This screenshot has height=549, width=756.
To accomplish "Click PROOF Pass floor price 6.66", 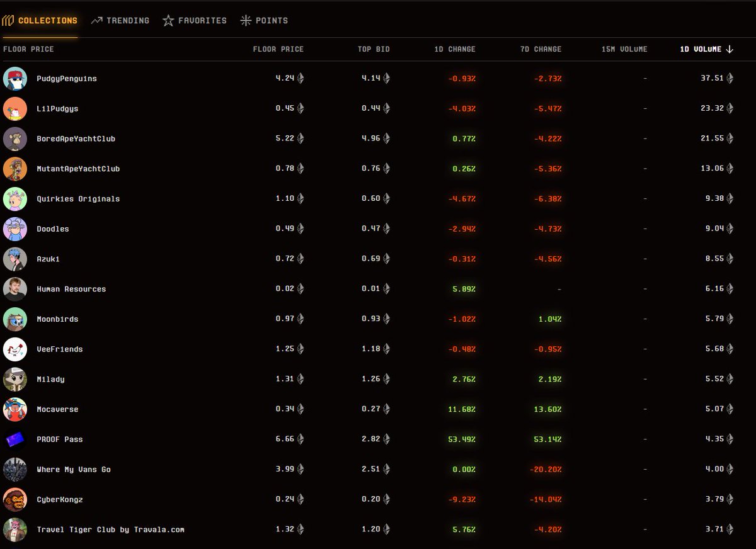I will 285,439.
